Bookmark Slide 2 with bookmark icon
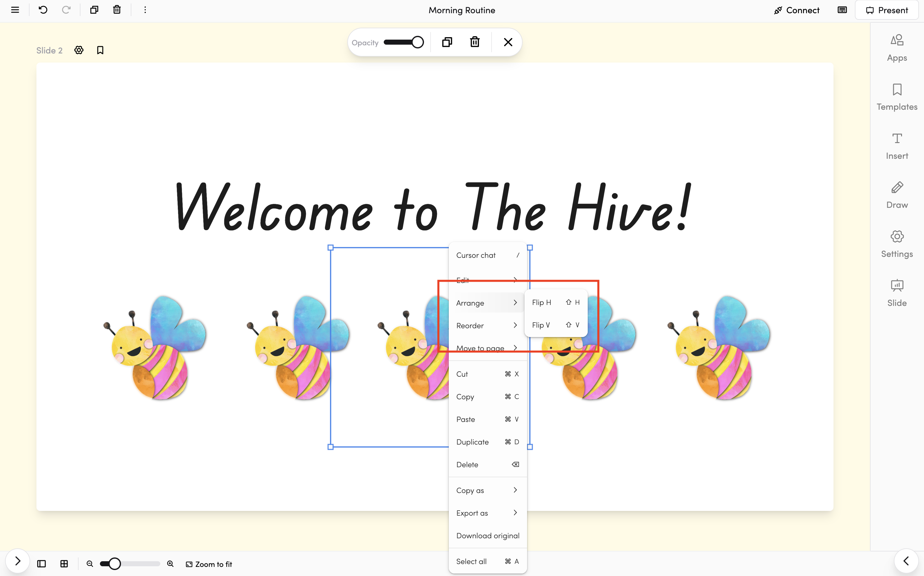 click(x=100, y=50)
